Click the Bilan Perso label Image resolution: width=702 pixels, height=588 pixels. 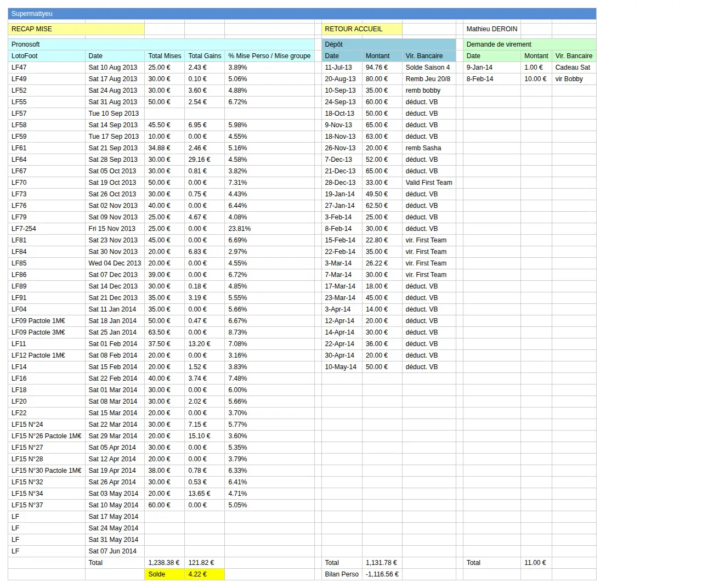point(342,574)
